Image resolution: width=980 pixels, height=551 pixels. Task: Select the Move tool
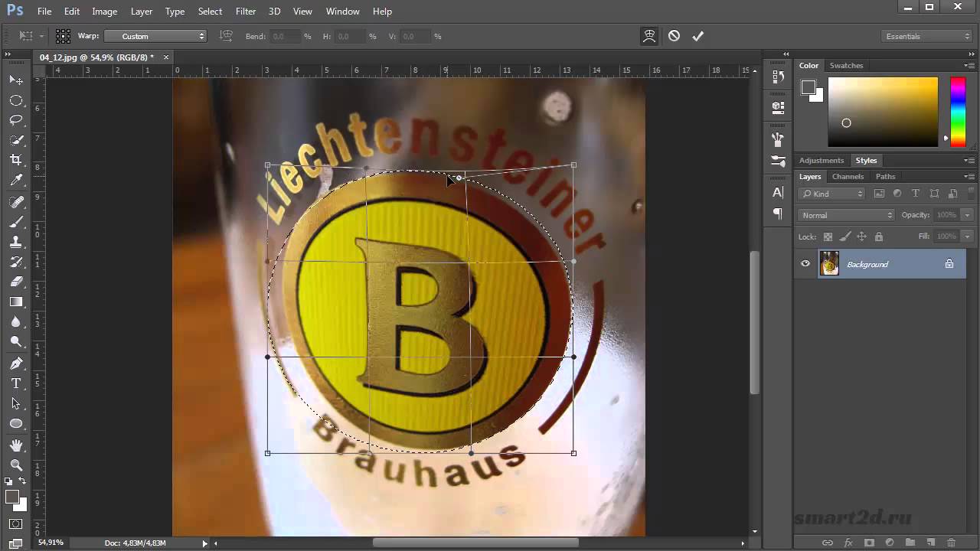16,80
